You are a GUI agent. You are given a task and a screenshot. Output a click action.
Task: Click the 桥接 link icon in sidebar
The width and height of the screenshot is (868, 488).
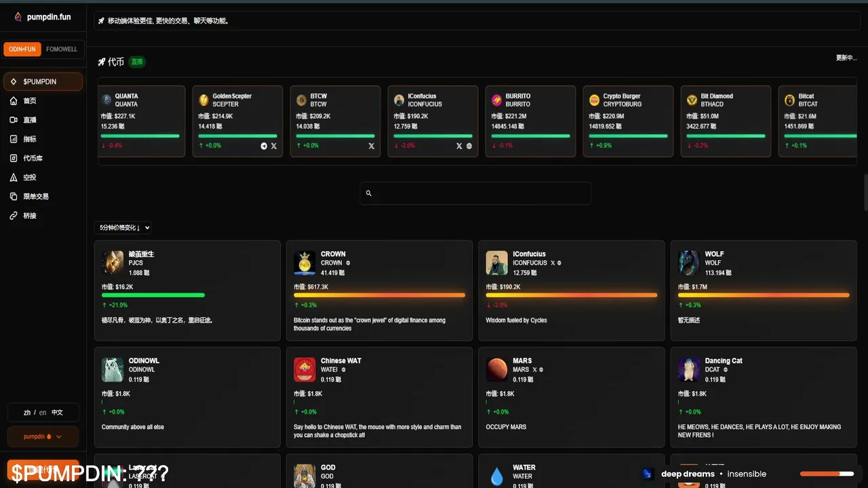(x=14, y=216)
